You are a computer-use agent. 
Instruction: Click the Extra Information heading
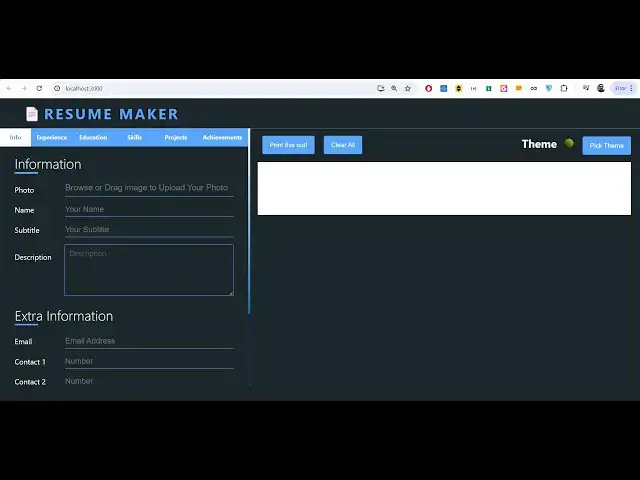pos(64,316)
